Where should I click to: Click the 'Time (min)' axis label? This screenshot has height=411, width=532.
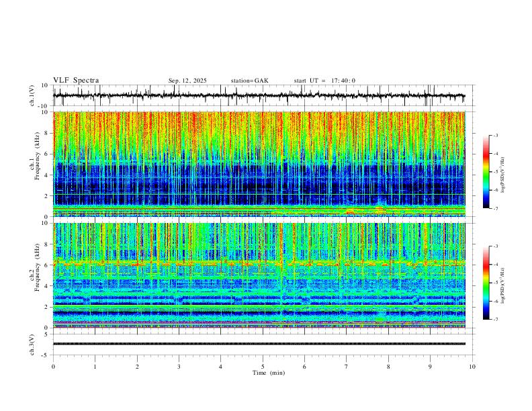[x=269, y=373]
